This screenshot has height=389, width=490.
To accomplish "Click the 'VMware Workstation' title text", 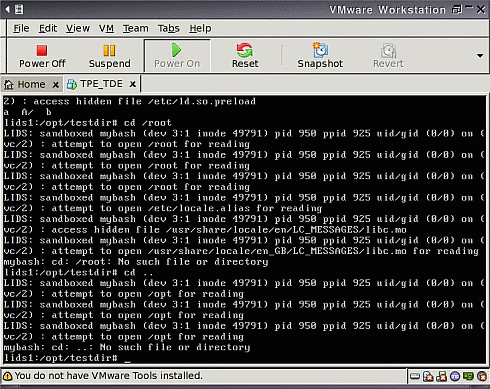I will coord(387,10).
